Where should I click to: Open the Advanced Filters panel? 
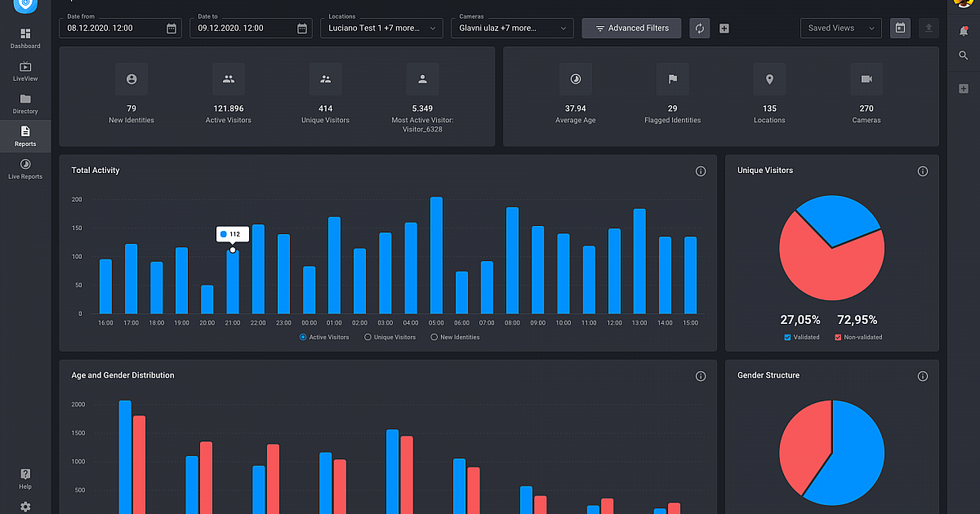[x=631, y=28]
